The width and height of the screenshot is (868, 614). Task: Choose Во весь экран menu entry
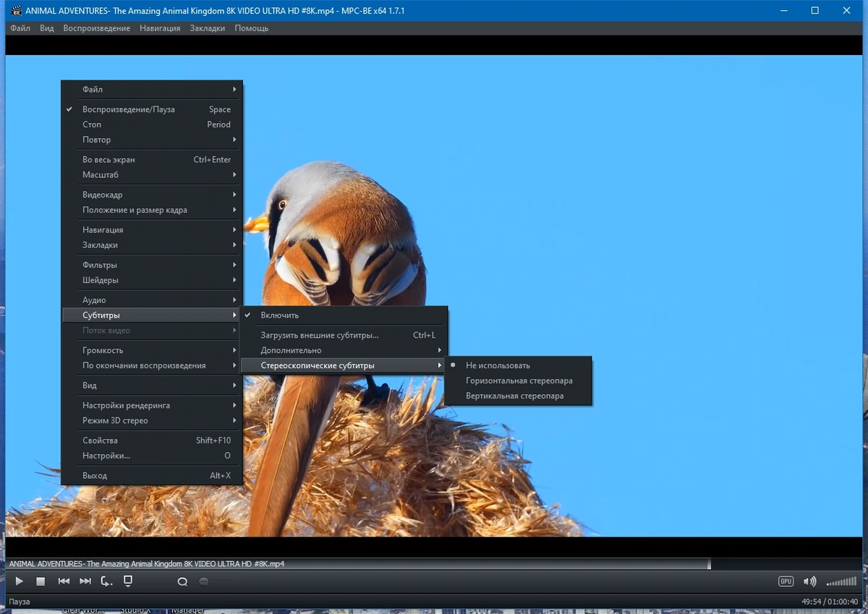[x=152, y=160]
